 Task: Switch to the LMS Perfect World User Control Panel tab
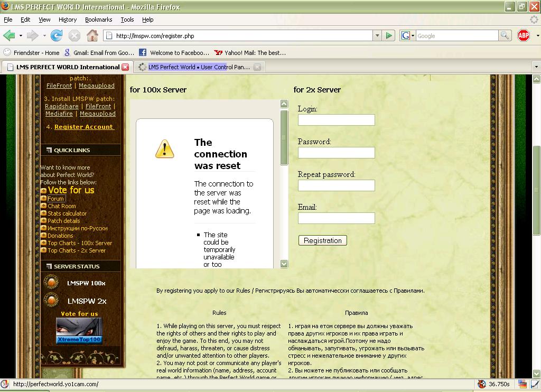198,67
